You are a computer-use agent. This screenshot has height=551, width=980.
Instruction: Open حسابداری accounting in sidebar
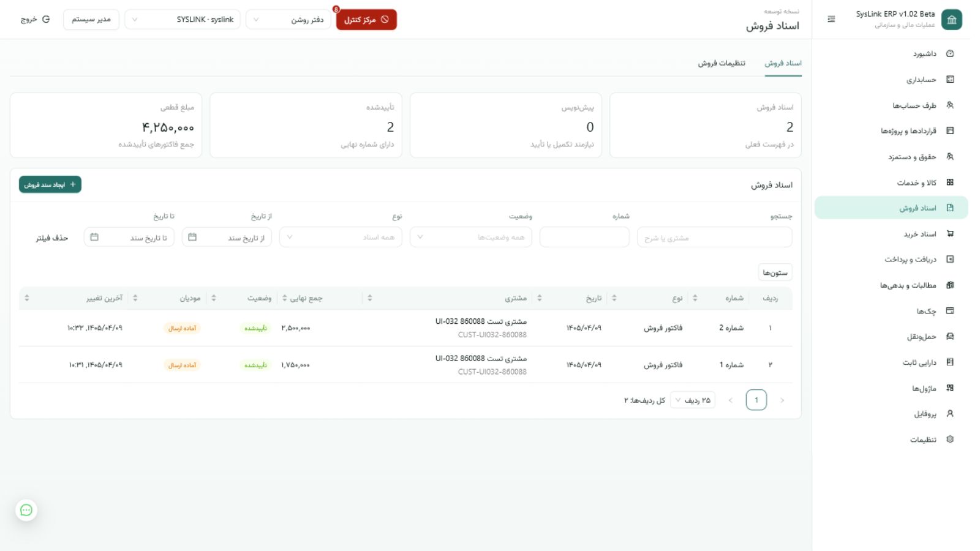click(891, 80)
